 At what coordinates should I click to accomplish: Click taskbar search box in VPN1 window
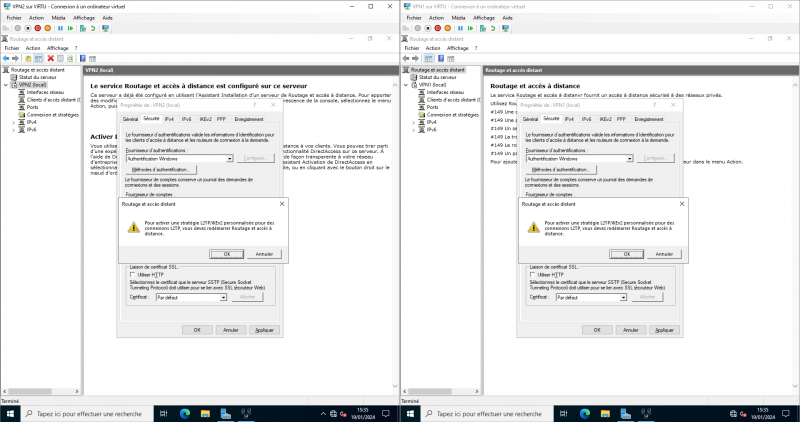tap(487, 413)
